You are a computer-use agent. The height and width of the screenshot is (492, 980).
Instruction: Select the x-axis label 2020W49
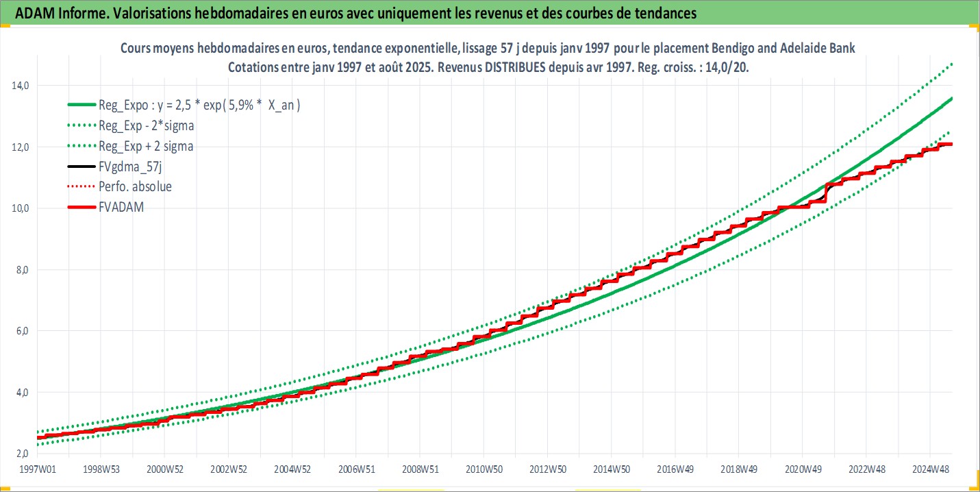point(803,469)
